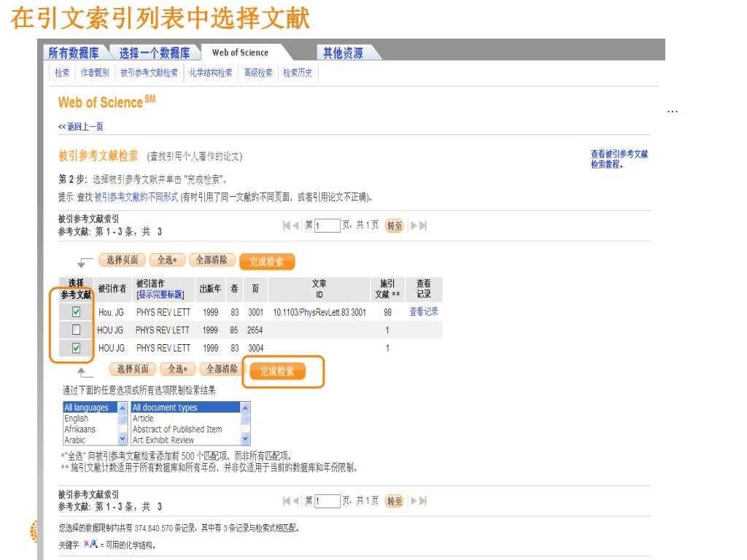Viewport: 747px width, 560px height.
Task: Select Abstract of Published Item option
Action: pyautogui.click(x=186, y=429)
